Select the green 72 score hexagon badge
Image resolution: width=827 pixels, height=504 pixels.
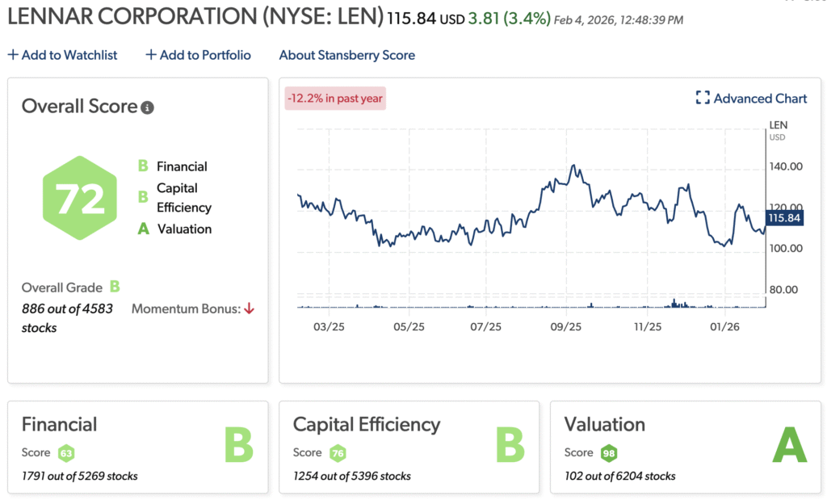pos(79,196)
